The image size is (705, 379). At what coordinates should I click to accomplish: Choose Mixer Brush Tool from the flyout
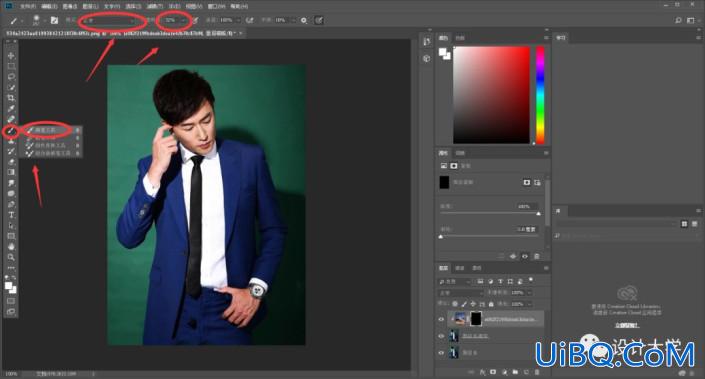(53, 153)
